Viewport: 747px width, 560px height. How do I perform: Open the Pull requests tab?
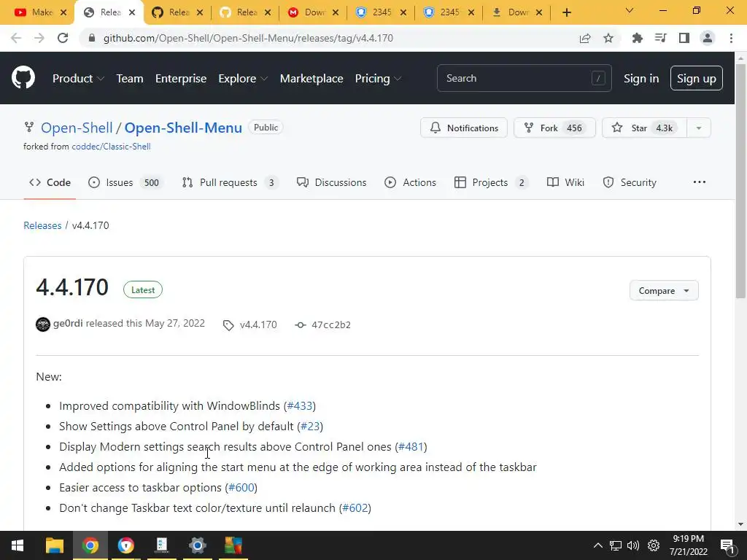tap(230, 182)
